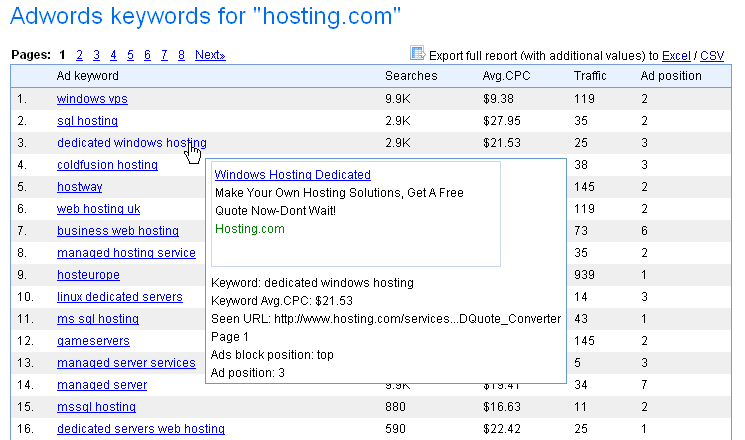The height and width of the screenshot is (440, 745).
Task: Click the green Hosting.com ad URL
Action: point(249,229)
